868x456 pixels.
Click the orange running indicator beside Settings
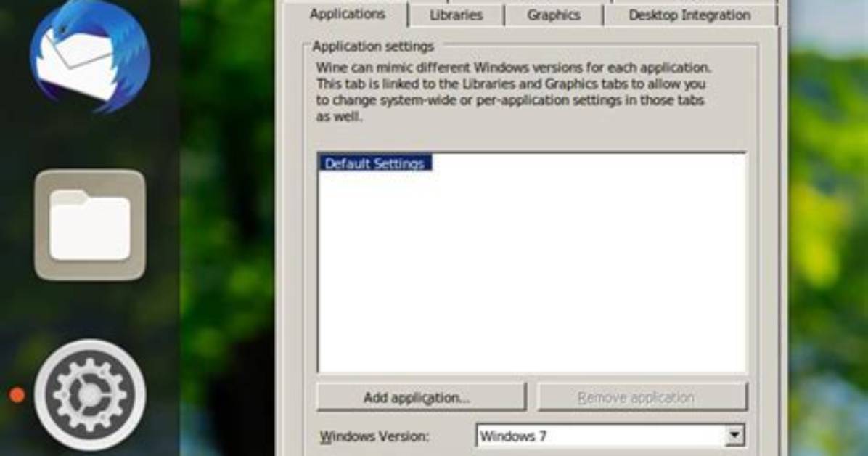click(17, 395)
